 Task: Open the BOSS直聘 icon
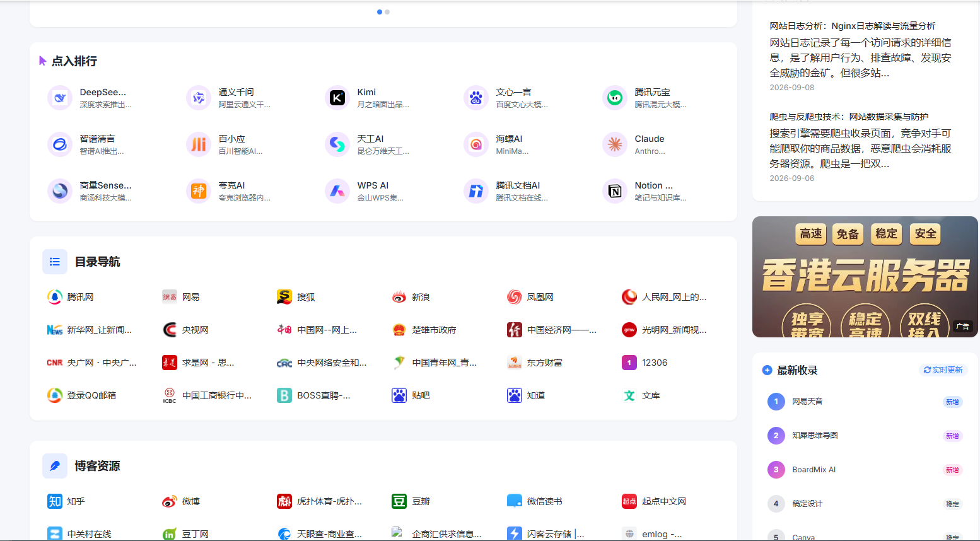[284, 395]
